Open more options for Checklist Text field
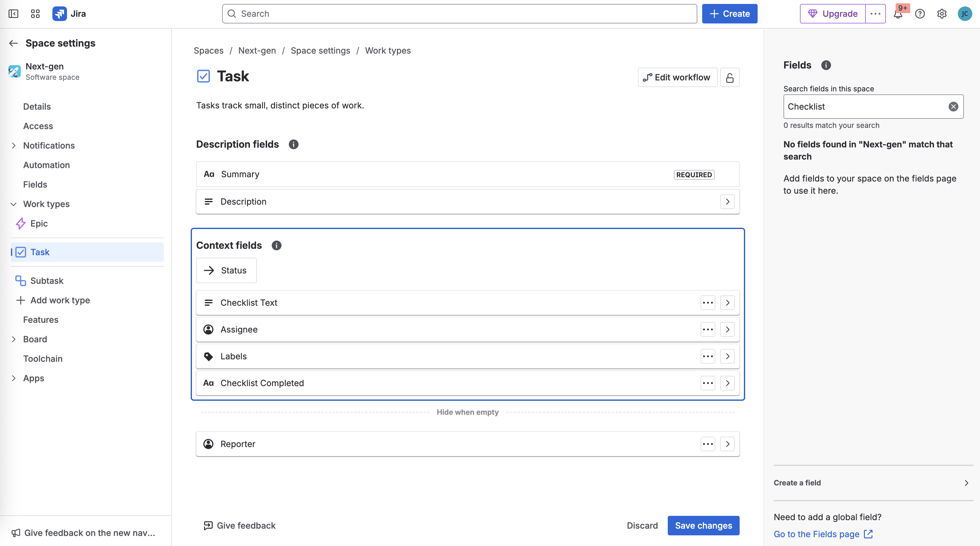 (708, 303)
